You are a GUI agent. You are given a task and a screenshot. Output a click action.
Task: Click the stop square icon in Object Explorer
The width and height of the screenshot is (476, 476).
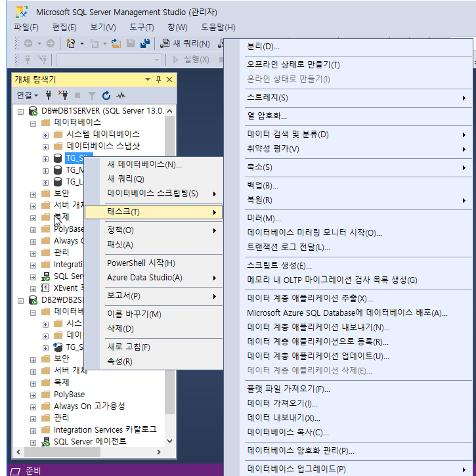click(x=77, y=96)
